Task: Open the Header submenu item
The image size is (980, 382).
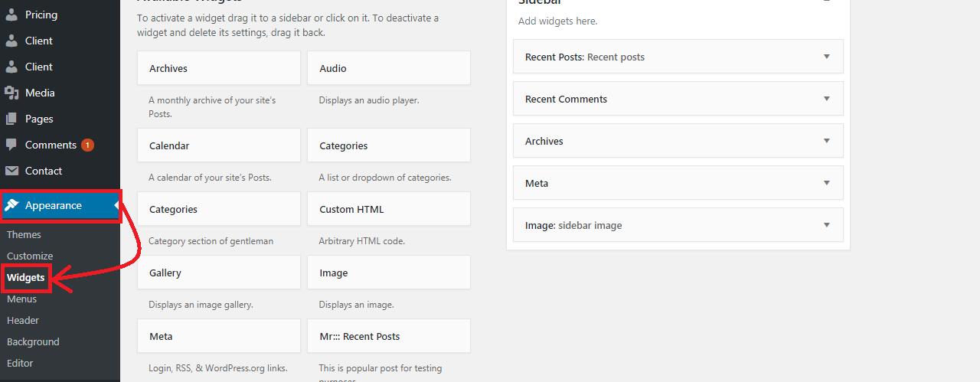Action: point(23,320)
